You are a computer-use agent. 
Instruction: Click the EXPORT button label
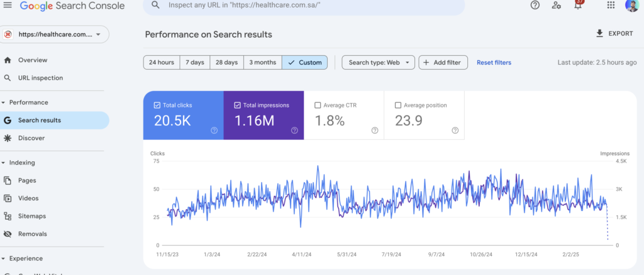point(621,34)
